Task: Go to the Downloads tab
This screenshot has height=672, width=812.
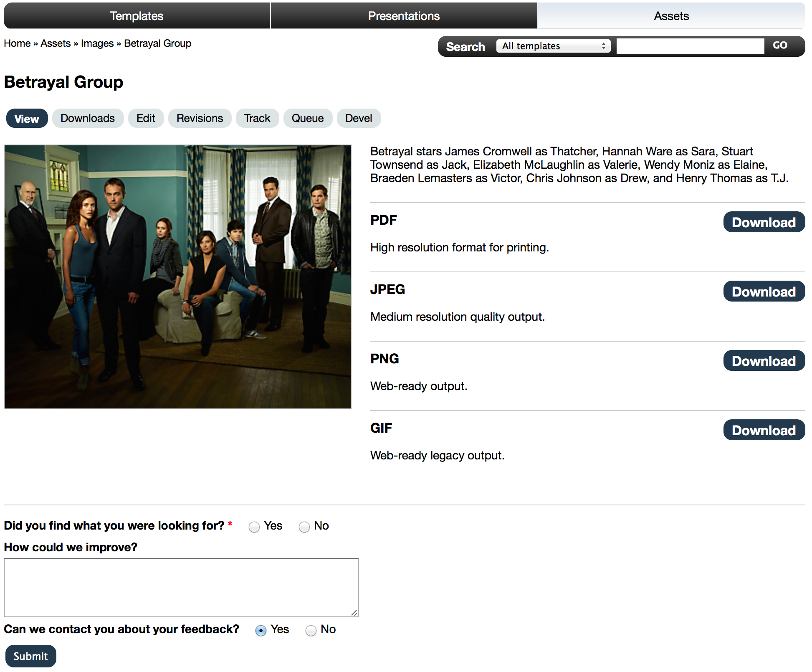Action: coord(88,118)
